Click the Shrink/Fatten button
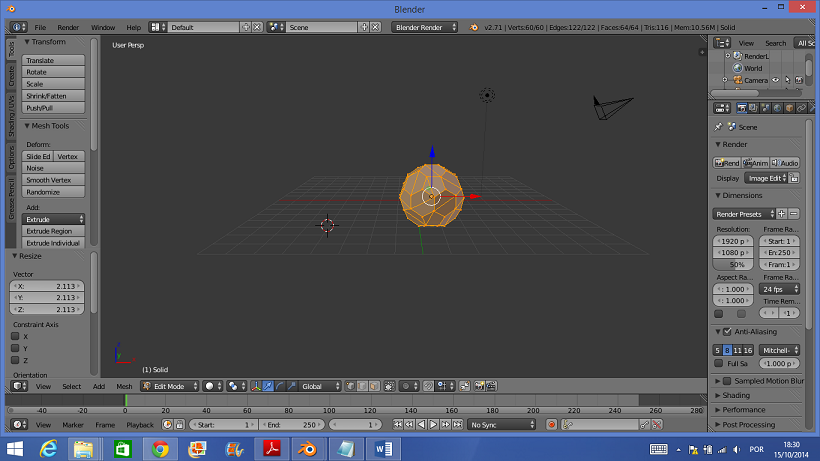Viewport: 820px width, 461px height. point(53,96)
